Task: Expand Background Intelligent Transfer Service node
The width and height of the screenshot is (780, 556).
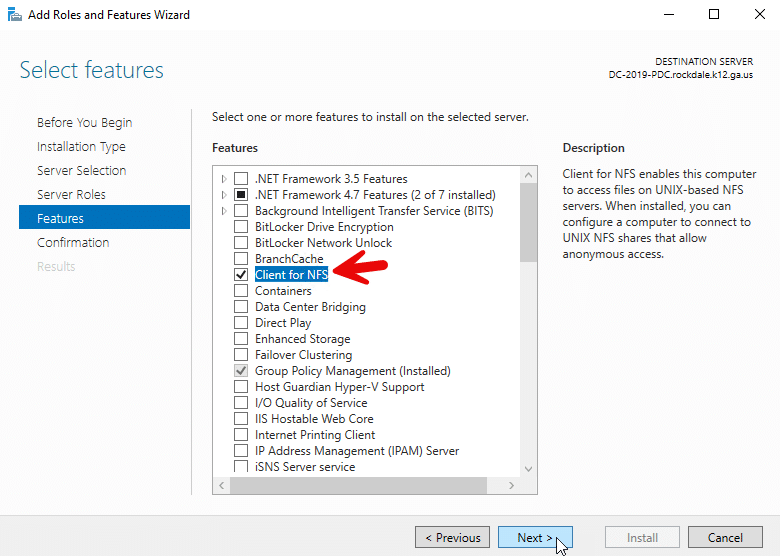Action: click(x=224, y=211)
